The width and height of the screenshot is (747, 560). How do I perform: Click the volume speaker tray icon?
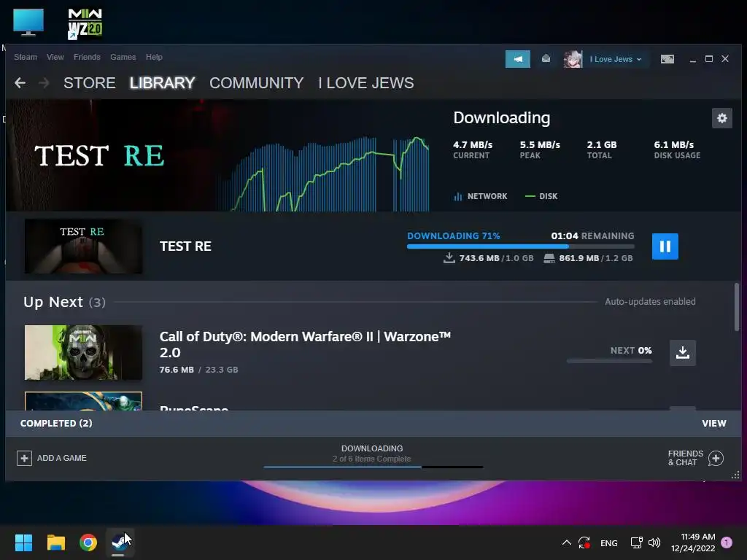[x=654, y=542]
